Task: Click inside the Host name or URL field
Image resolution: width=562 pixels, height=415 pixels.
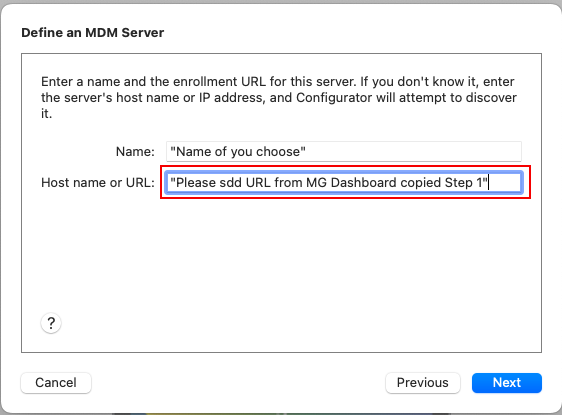Action: [x=344, y=182]
